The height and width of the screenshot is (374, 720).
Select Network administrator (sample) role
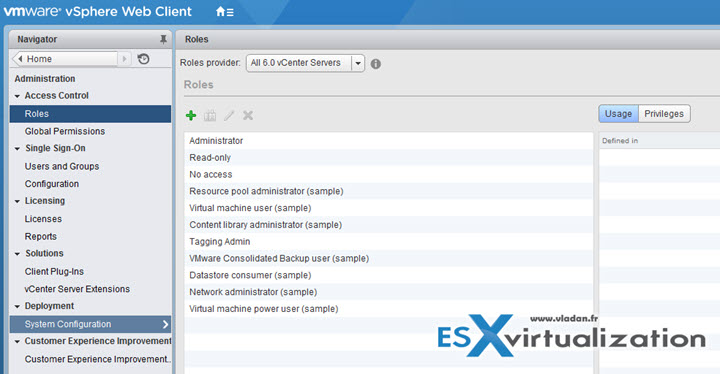[388, 292]
